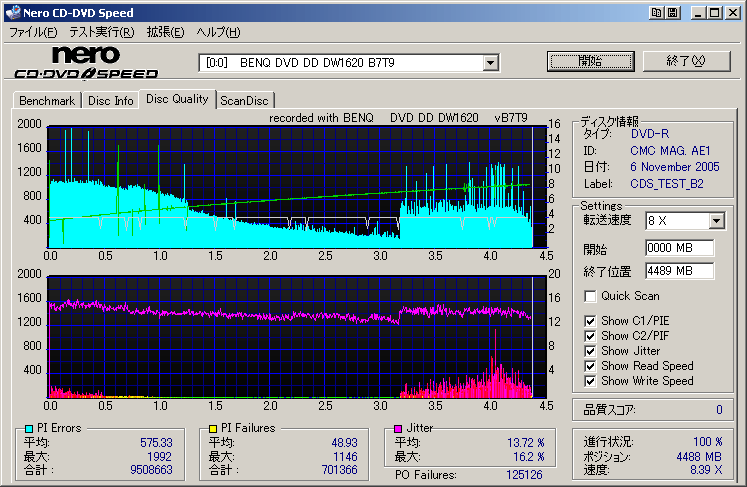Switch to the ScanDisc tab
Screen dimensions: 747x487
[x=244, y=101]
